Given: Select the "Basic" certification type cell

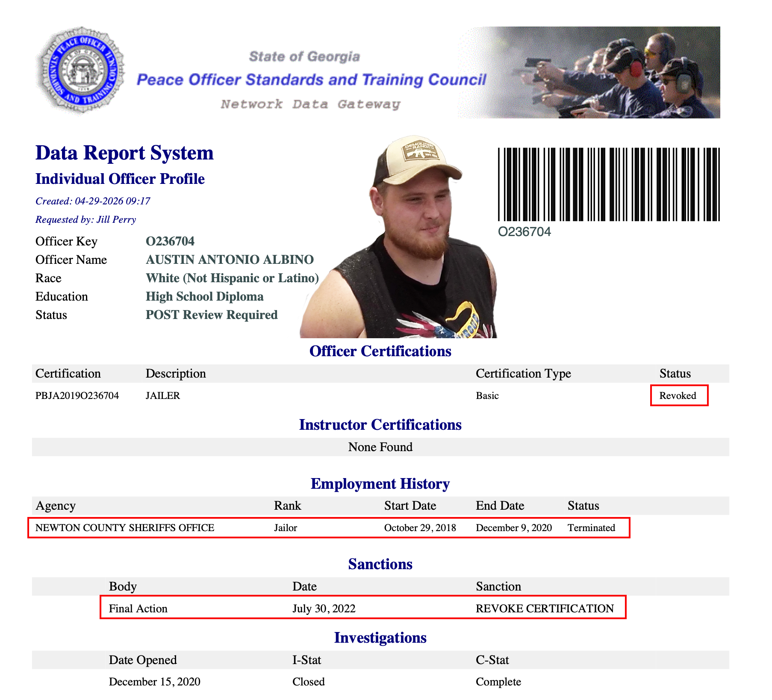Looking at the screenshot, I should coord(487,396).
